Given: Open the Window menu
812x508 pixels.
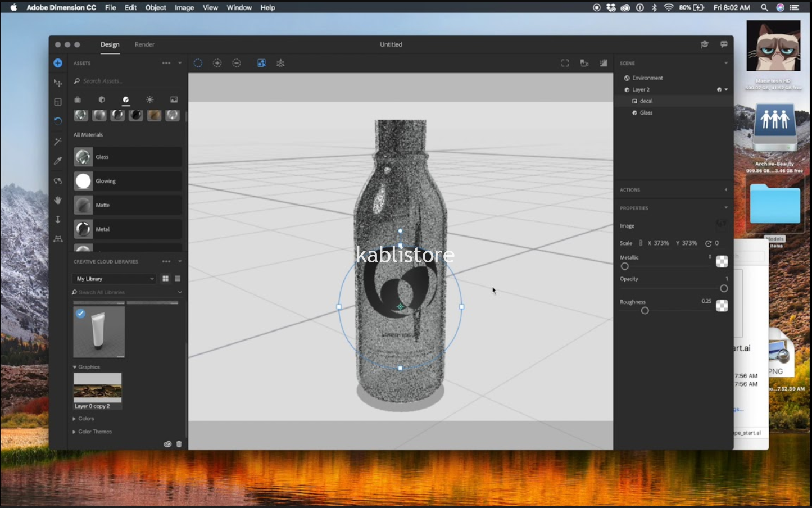Looking at the screenshot, I should pyautogui.click(x=239, y=7).
